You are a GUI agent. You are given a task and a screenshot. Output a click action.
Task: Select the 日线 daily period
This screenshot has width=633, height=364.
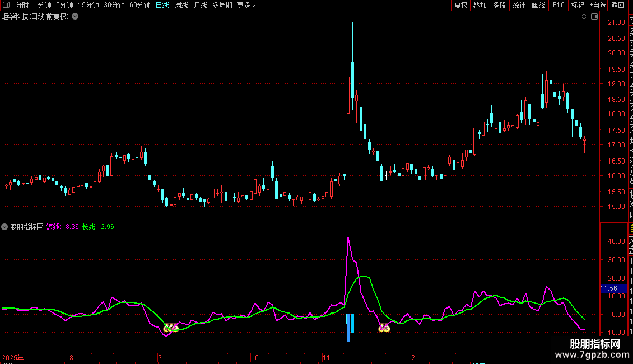[x=162, y=6]
